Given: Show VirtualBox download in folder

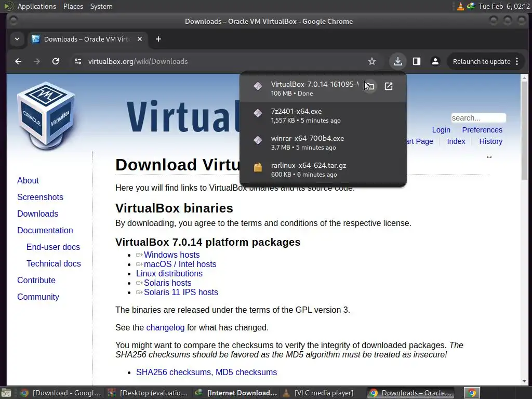Looking at the screenshot, I should click(x=370, y=86).
